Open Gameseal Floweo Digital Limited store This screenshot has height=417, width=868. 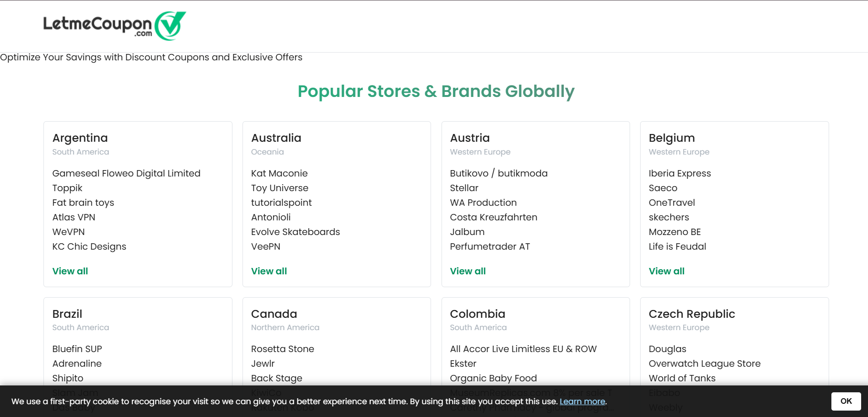(126, 173)
